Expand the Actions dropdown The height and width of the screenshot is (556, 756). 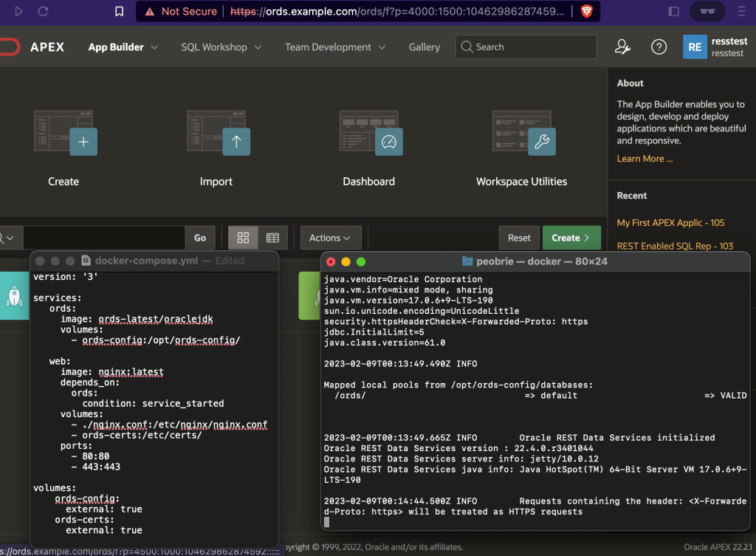coord(330,238)
